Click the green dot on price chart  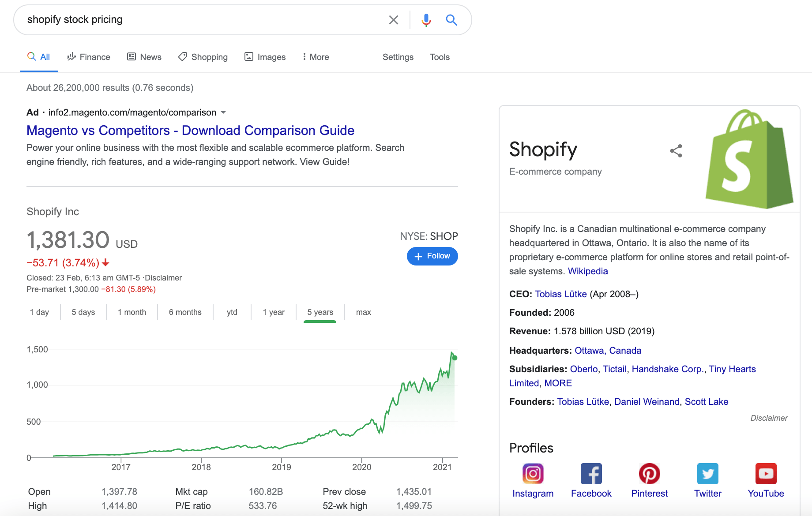pyautogui.click(x=455, y=358)
